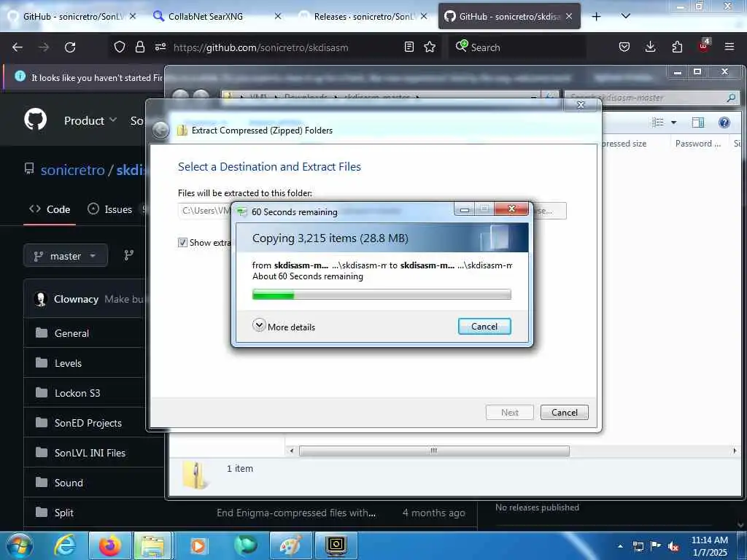Open the repository Issues tab
Screen dimensions: 747x560
click(x=111, y=209)
